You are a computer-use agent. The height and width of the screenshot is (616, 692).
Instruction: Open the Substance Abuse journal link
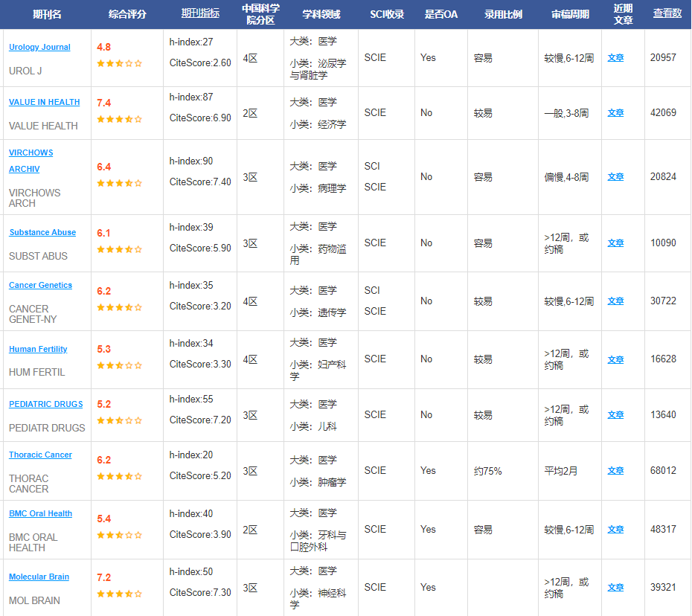tap(42, 233)
